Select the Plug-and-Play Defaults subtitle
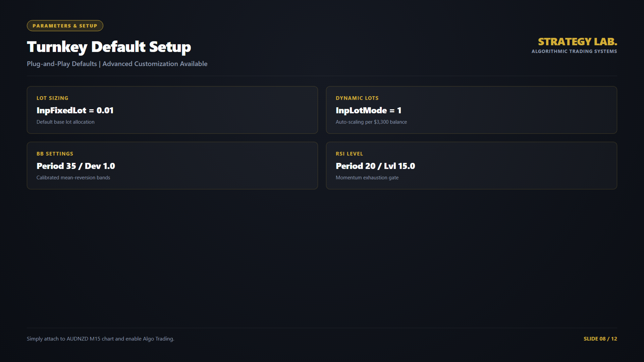Screen dimensions: 644x362 (62, 64)
